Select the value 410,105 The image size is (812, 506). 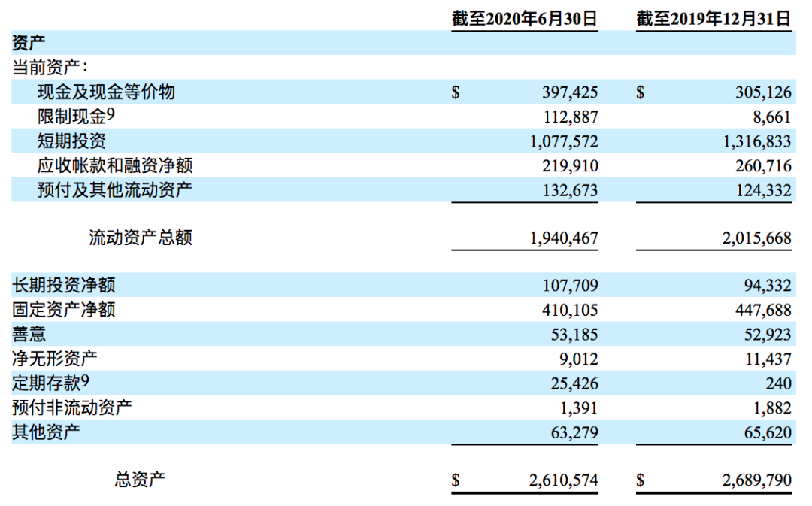pos(570,310)
